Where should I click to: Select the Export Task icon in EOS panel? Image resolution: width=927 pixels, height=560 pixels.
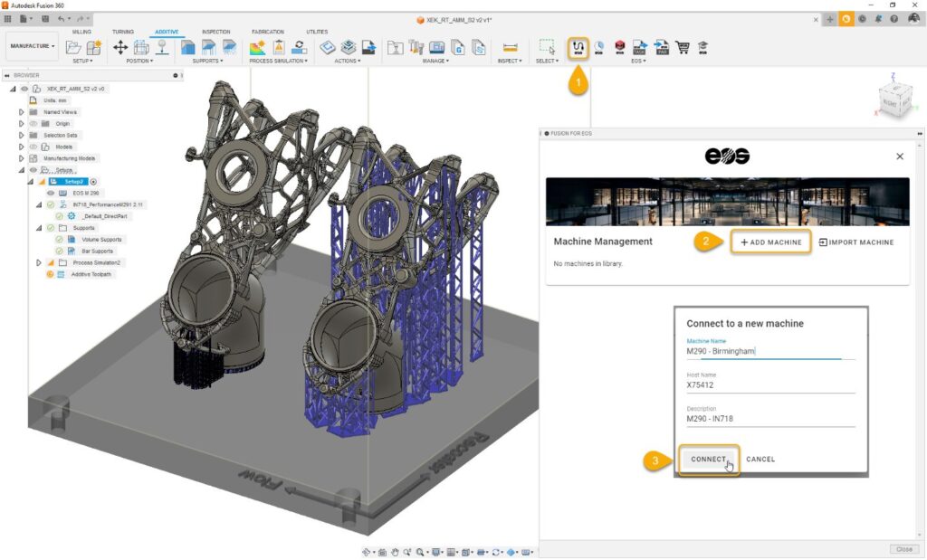pos(639,46)
